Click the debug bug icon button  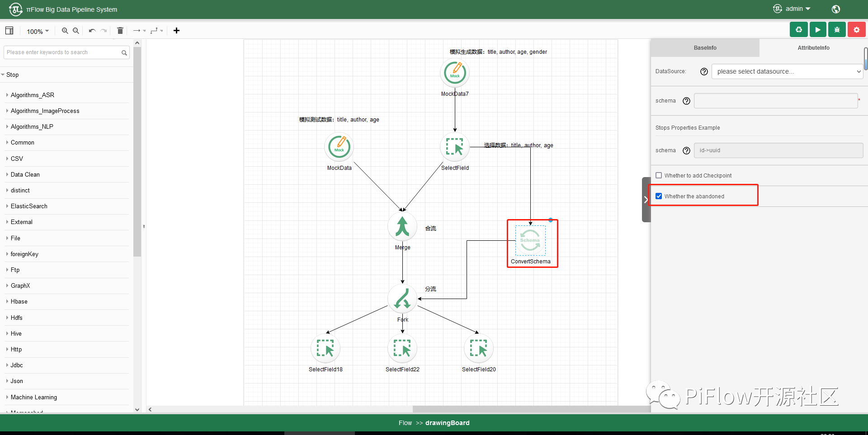837,30
